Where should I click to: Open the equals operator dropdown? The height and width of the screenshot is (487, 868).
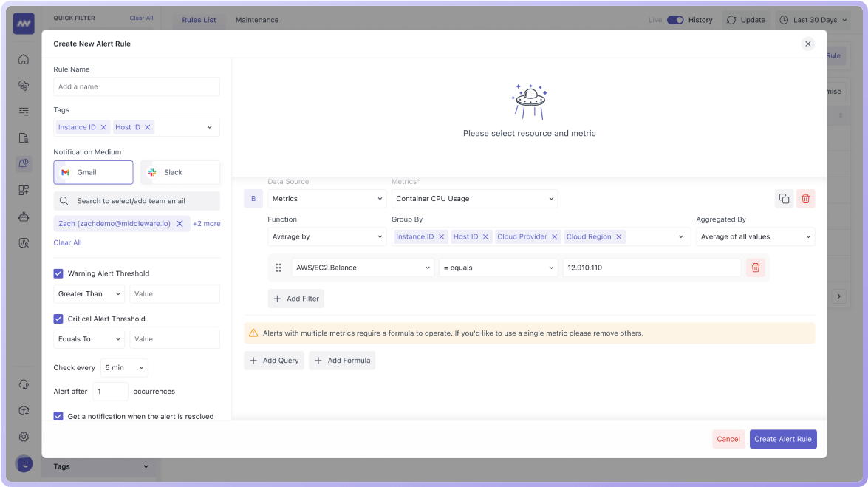tap(498, 268)
